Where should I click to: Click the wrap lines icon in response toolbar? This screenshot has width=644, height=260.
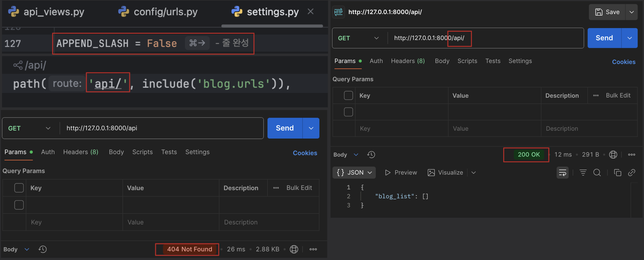coord(562,173)
